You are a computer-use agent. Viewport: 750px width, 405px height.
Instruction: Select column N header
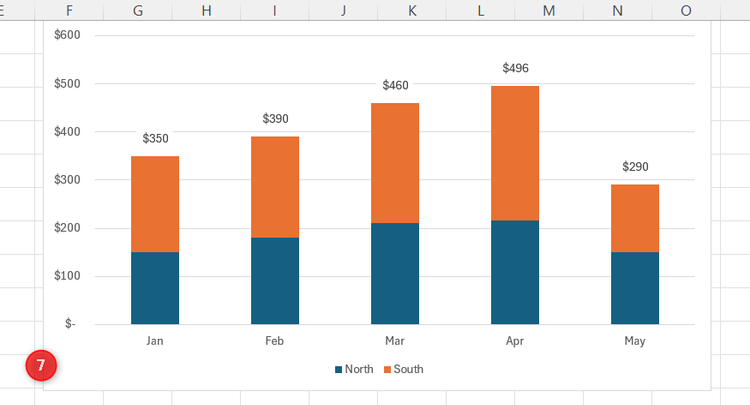click(617, 10)
